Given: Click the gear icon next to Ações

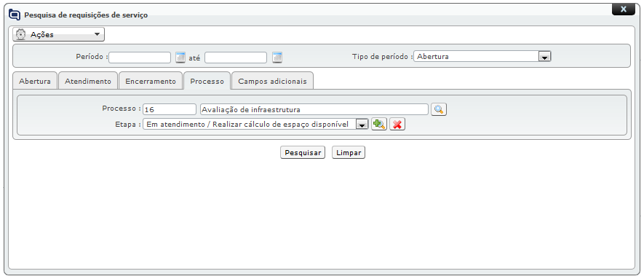Looking at the screenshot, I should [x=20, y=34].
